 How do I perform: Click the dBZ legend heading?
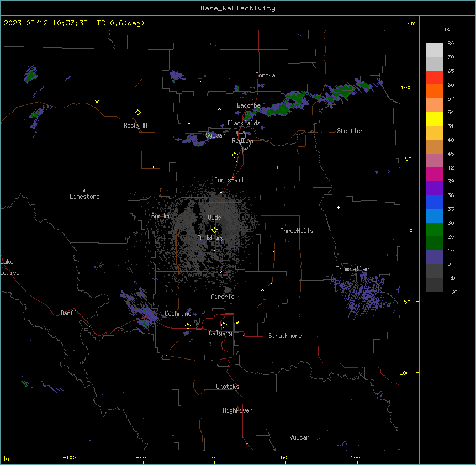click(x=447, y=30)
